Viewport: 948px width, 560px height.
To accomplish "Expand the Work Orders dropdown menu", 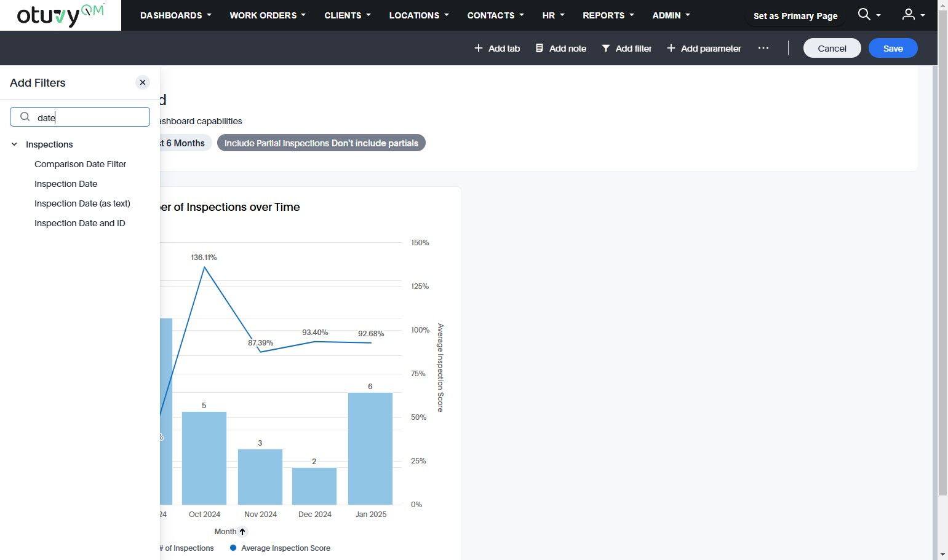I will point(268,15).
